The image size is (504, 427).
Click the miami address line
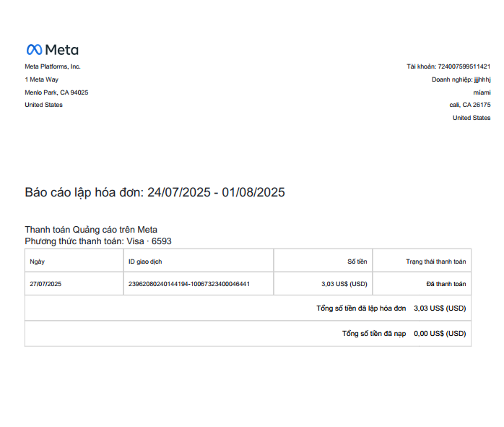(x=482, y=92)
